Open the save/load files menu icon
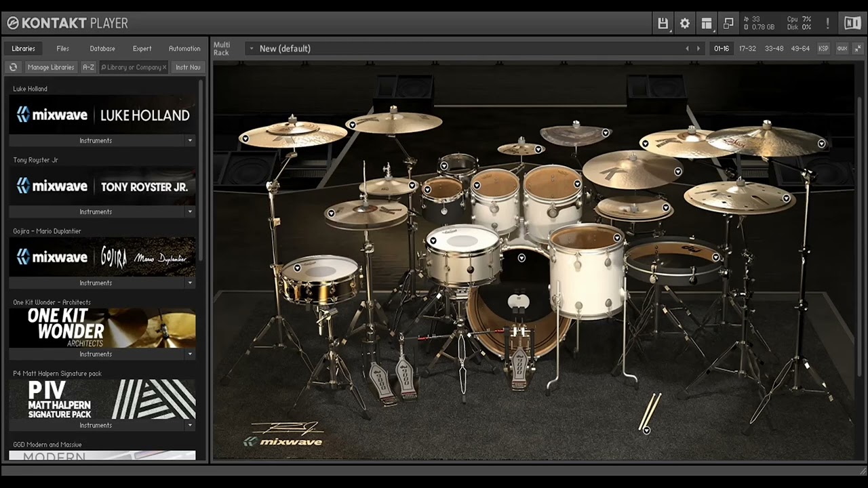868x488 pixels. pyautogui.click(x=663, y=23)
